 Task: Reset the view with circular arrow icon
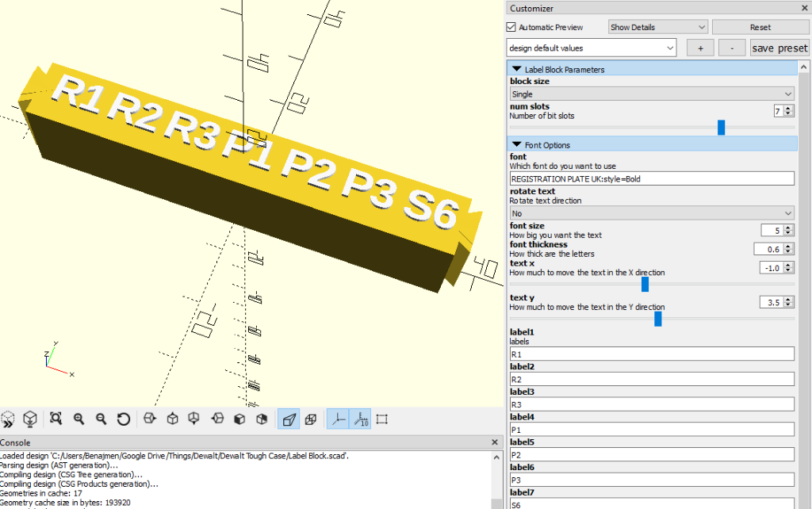pyautogui.click(x=123, y=419)
